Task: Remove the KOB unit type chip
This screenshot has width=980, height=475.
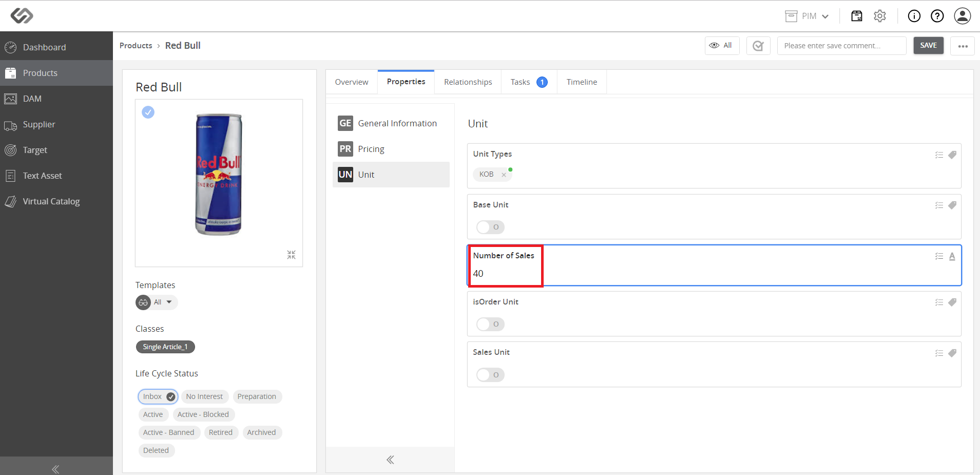Action: point(504,175)
